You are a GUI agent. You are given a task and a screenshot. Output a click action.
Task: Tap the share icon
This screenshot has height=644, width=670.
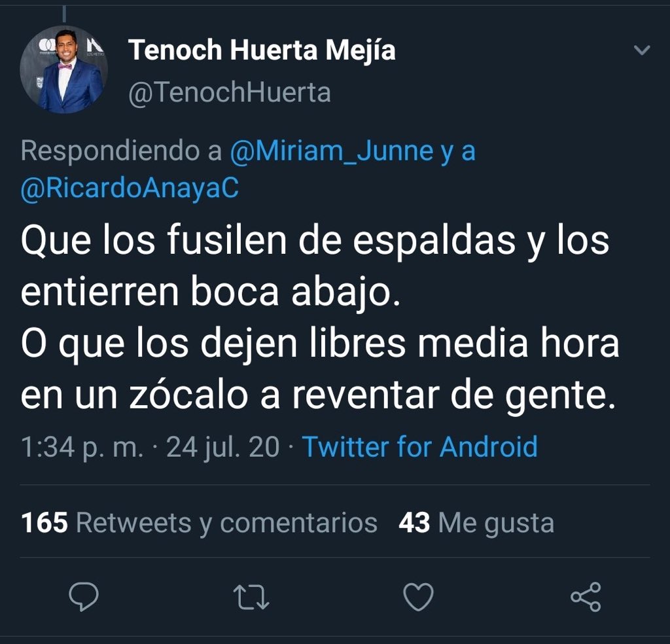[x=586, y=598]
